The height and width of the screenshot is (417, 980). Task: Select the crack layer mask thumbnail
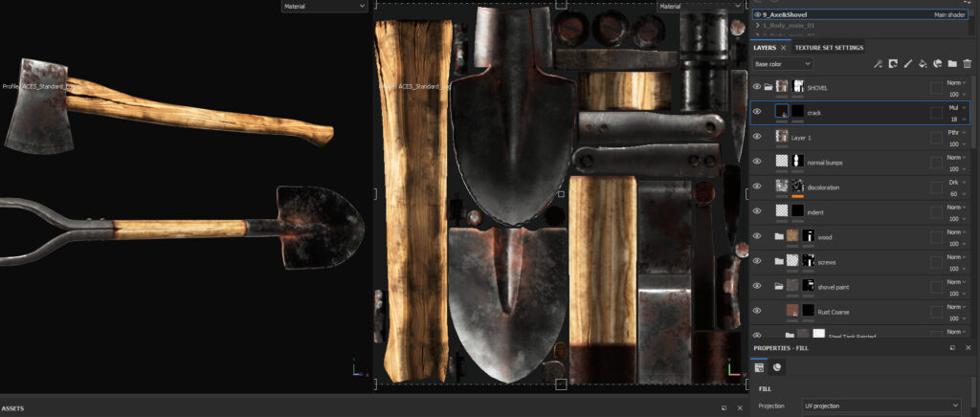(x=798, y=112)
